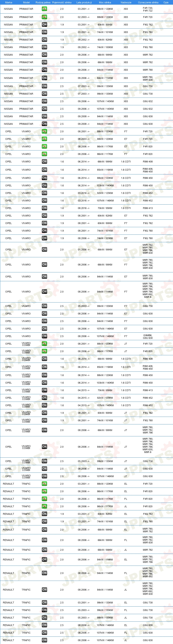Click ON icon in Opel Vivaro 08.2016 R9M 413 row
This screenshot has height=644, width=173.
[x=44, y=208]
